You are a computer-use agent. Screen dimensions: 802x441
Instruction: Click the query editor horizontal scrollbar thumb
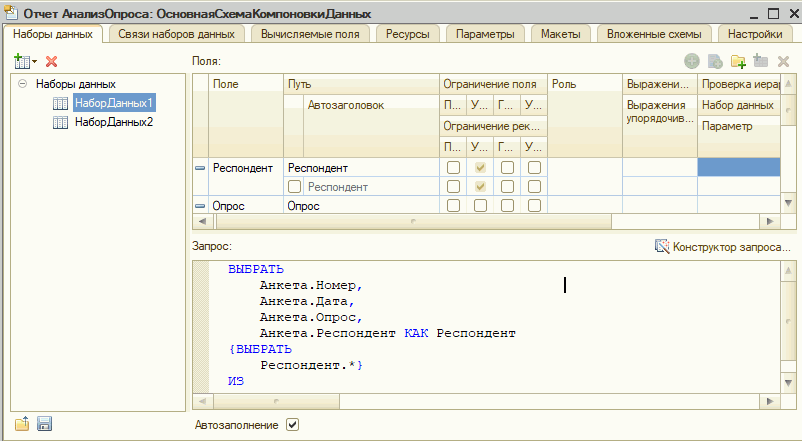pos(276,402)
